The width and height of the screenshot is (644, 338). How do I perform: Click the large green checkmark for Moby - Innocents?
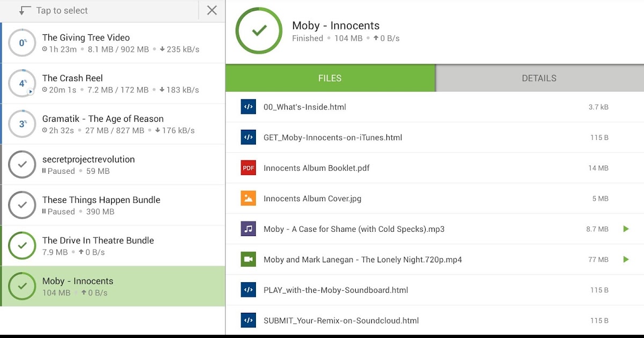click(259, 31)
